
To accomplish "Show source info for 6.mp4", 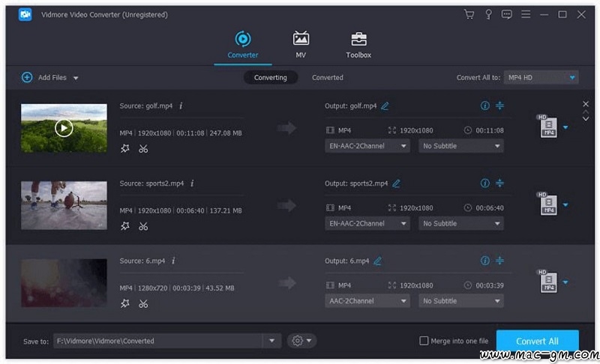I will (x=173, y=261).
